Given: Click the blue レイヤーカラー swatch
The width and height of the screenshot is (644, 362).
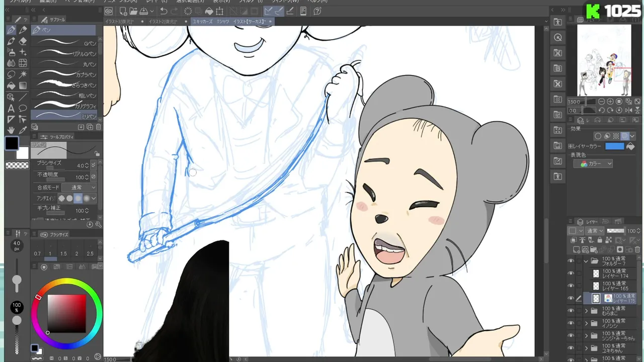Looking at the screenshot, I should [x=614, y=146].
